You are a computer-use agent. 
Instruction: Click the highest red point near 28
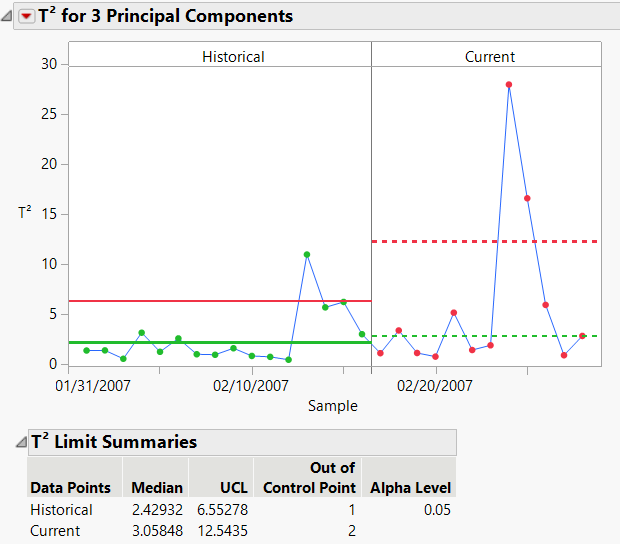pos(509,85)
